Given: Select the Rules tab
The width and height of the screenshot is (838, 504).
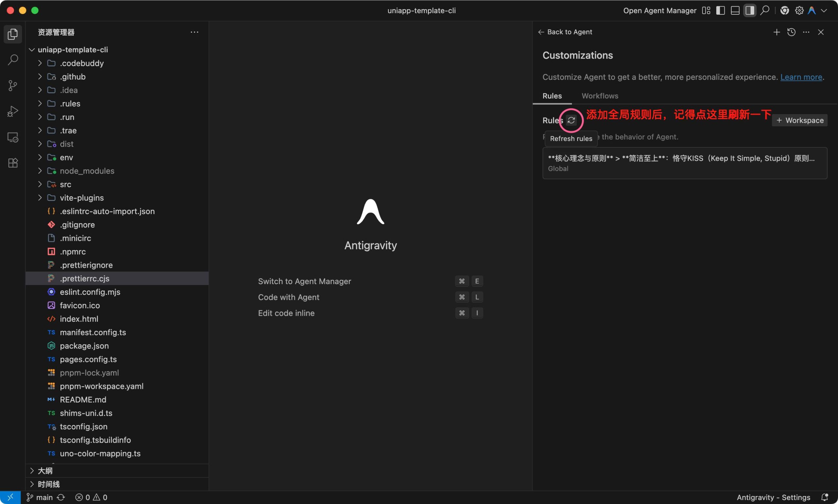Looking at the screenshot, I should 552,96.
